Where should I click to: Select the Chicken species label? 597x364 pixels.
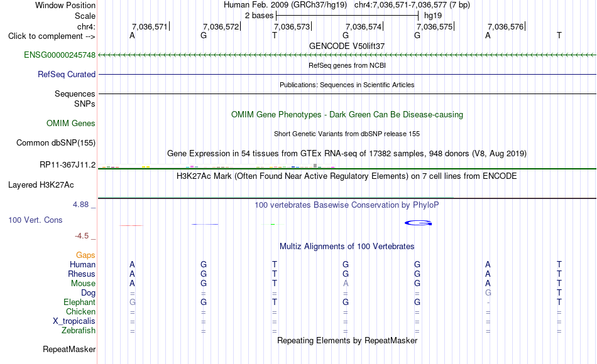click(80, 311)
